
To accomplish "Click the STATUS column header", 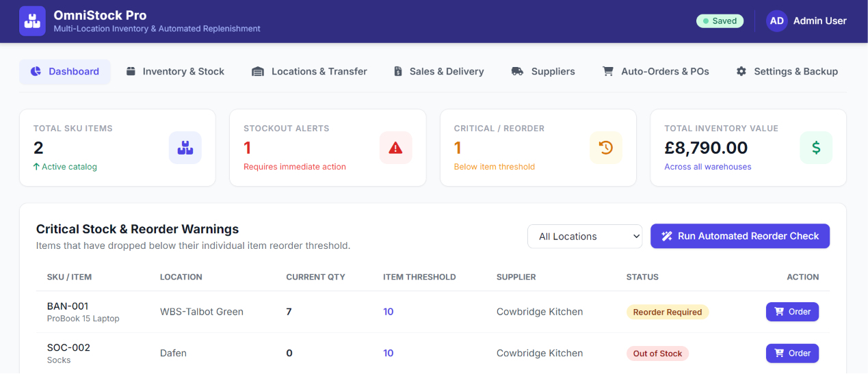I will (x=642, y=277).
